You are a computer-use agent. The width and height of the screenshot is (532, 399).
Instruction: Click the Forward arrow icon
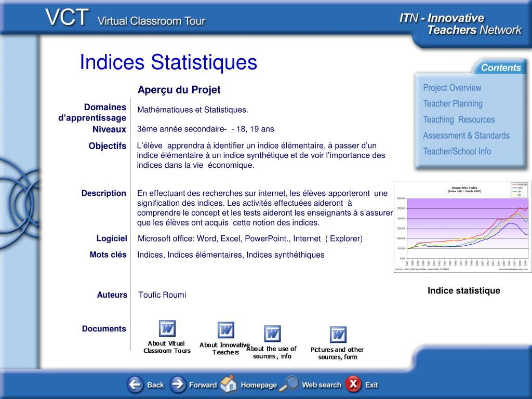coord(178,384)
